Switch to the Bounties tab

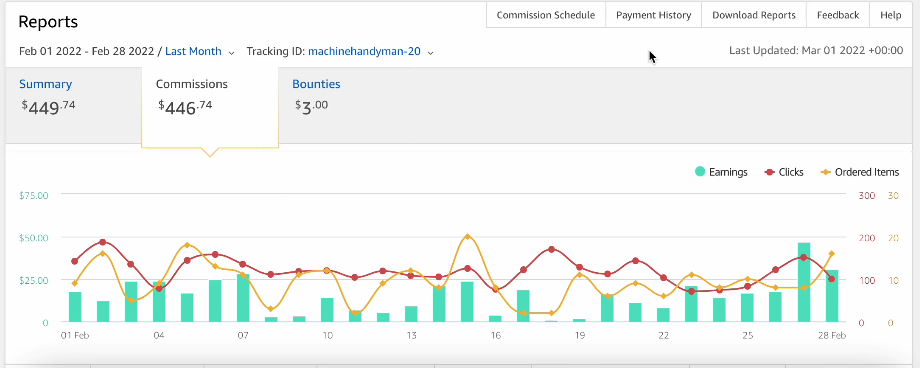(x=316, y=84)
